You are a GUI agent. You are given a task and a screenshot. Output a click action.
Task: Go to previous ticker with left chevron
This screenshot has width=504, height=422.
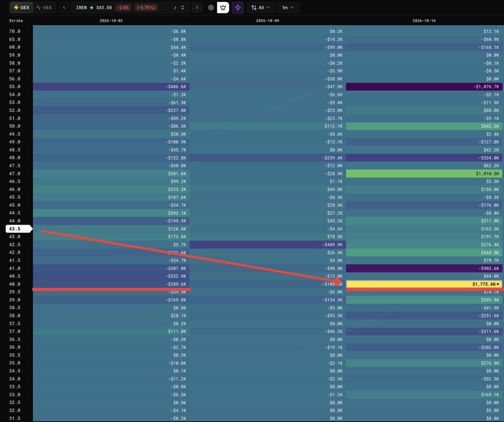[64, 8]
